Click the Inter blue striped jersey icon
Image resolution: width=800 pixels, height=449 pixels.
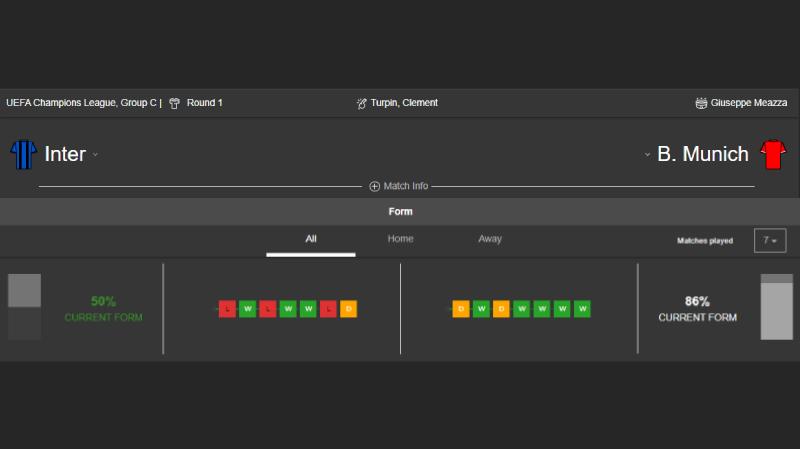point(23,154)
